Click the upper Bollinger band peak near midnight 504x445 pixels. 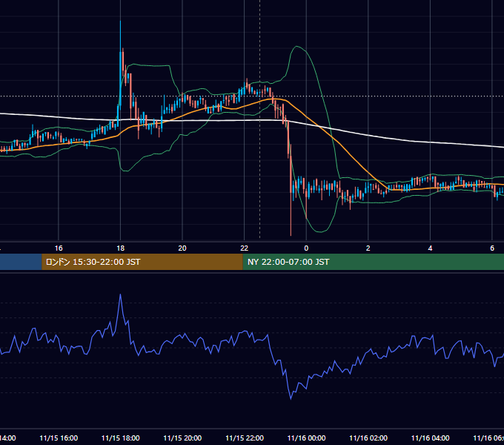296,47
